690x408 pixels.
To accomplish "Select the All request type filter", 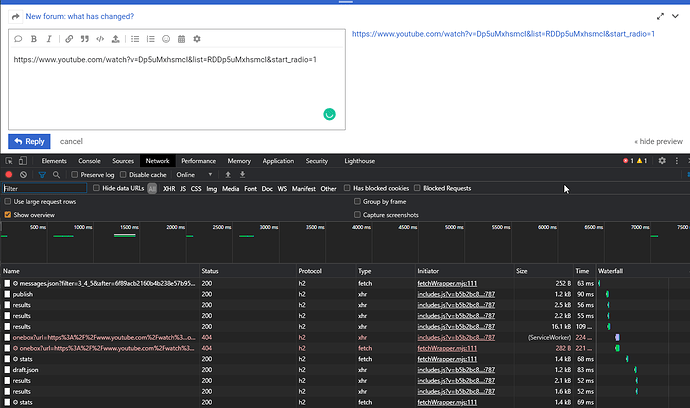I will pyautogui.click(x=152, y=188).
